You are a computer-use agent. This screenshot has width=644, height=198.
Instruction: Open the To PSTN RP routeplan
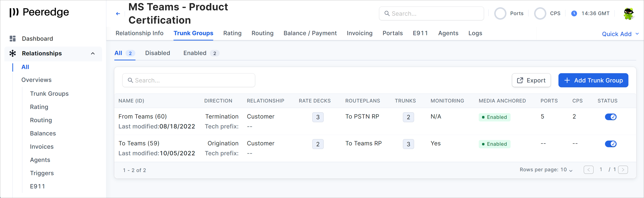(362, 117)
